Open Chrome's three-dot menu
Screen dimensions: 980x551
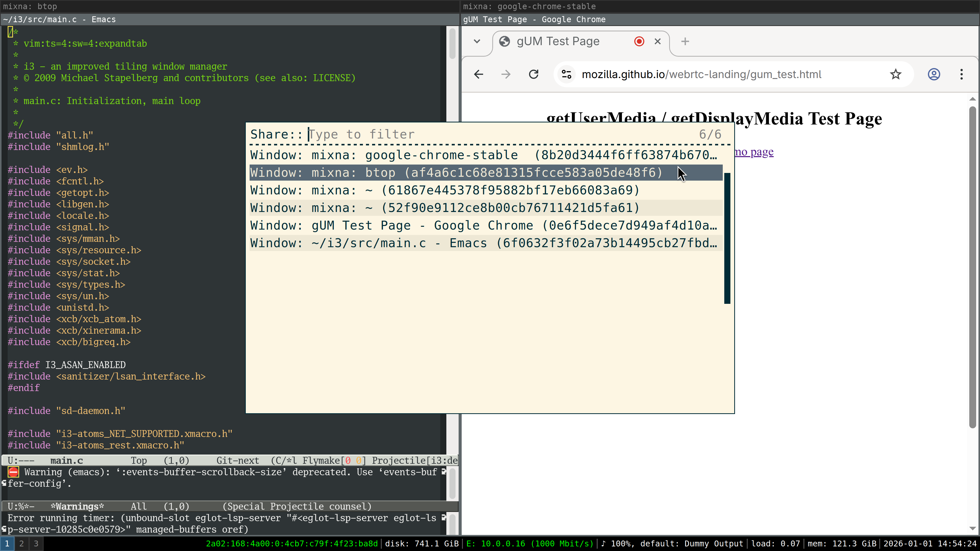click(961, 74)
